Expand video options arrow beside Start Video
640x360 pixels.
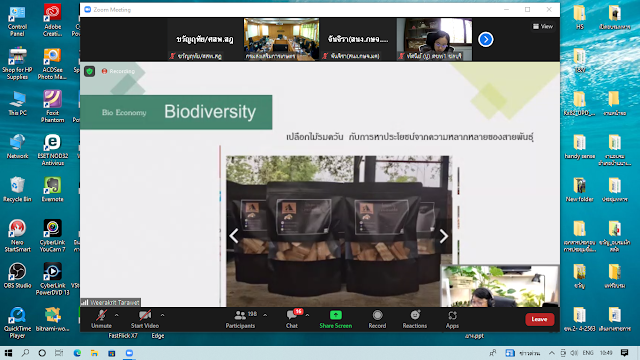[162, 315]
